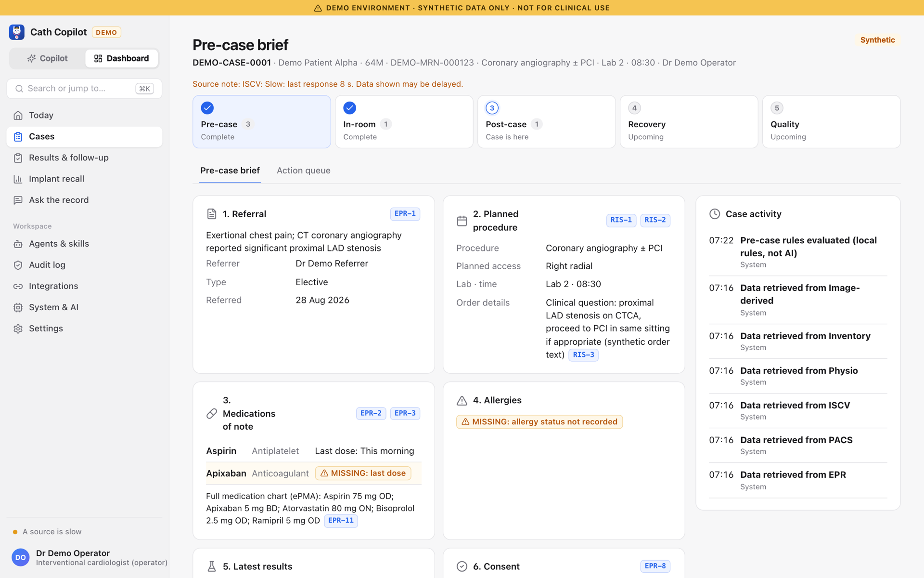
Task: Open source reference EPR-3
Action: tap(405, 413)
